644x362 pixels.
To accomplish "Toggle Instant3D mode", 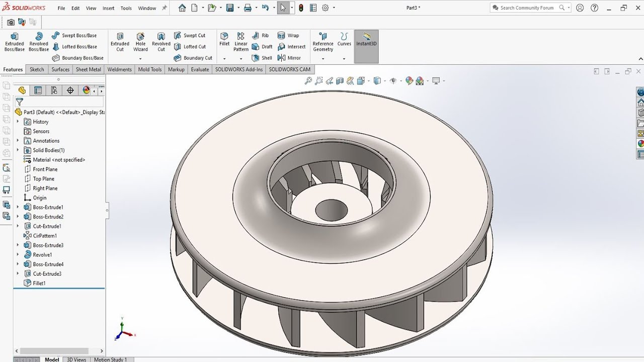I will click(366, 46).
